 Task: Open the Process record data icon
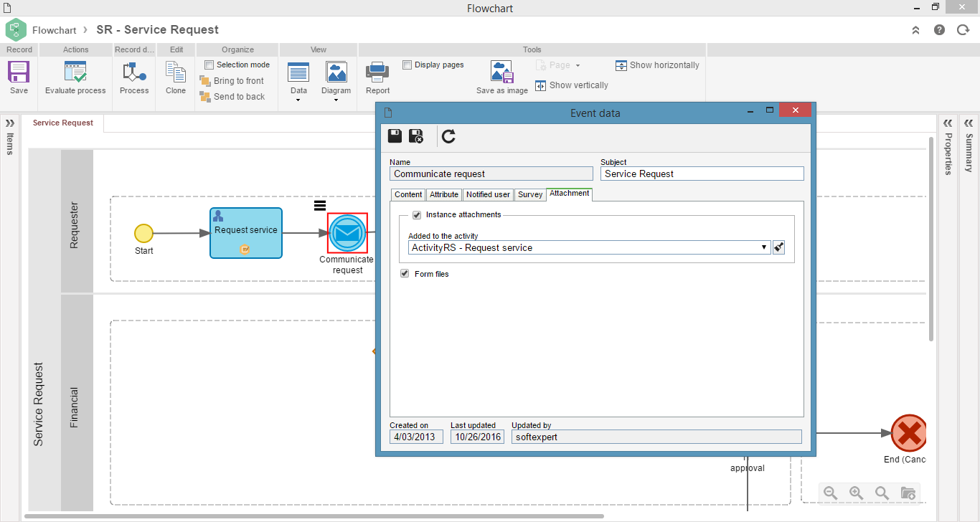click(x=134, y=72)
